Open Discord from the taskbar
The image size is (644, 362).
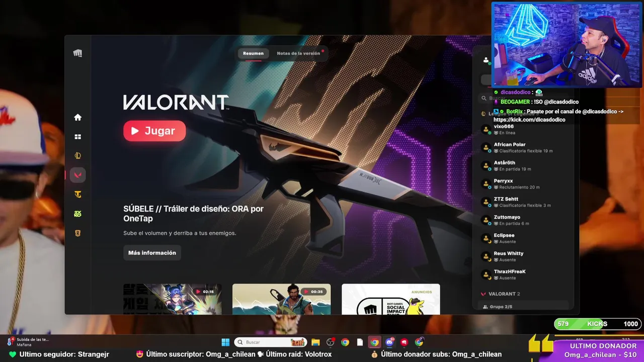click(x=389, y=342)
